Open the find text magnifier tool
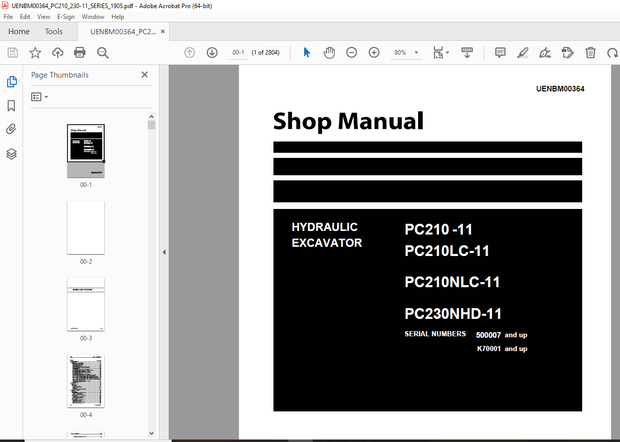The height and width of the screenshot is (442, 620). tap(103, 53)
